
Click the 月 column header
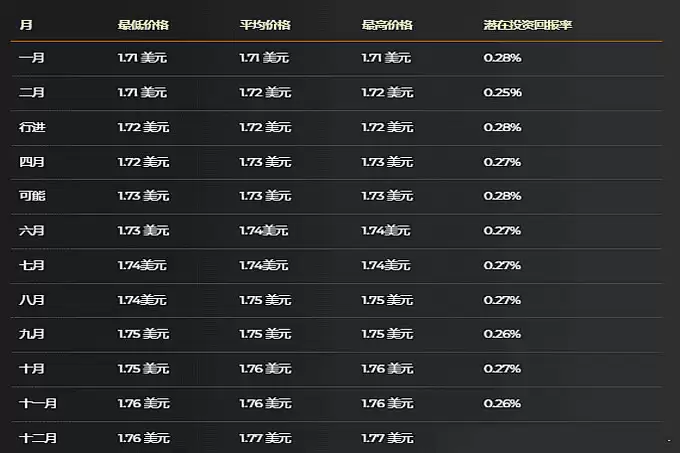[25, 24]
